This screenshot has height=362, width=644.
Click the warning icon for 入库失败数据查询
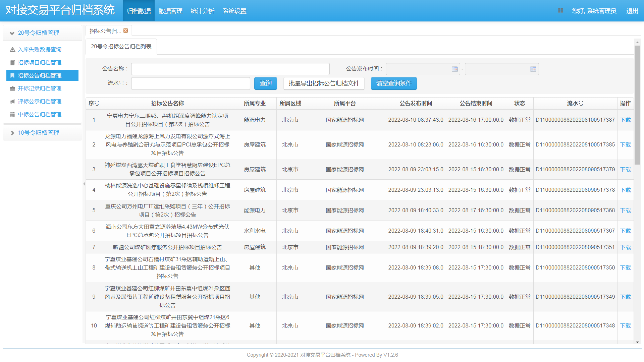click(12, 50)
